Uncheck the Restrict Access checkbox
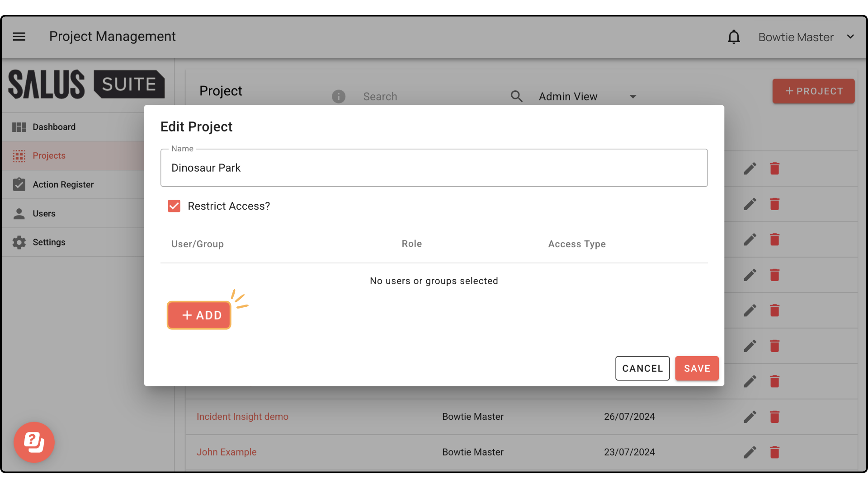This screenshot has height=488, width=868. [x=174, y=206]
